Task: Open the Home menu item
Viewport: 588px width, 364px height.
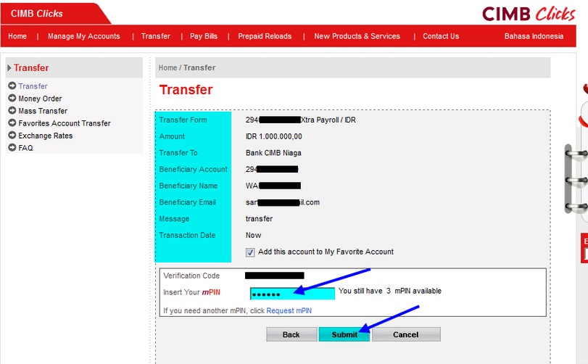Action: click(x=17, y=36)
